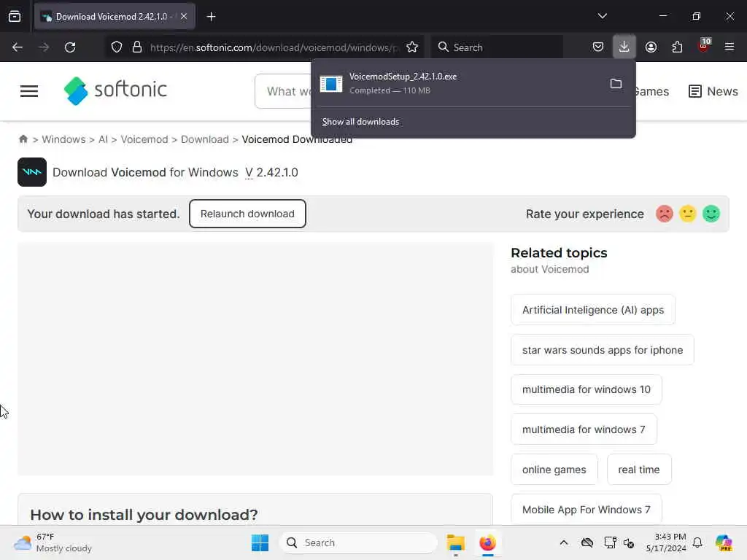Click the tray icon beside the clock
This screenshot has height=560, width=747.
(629, 542)
